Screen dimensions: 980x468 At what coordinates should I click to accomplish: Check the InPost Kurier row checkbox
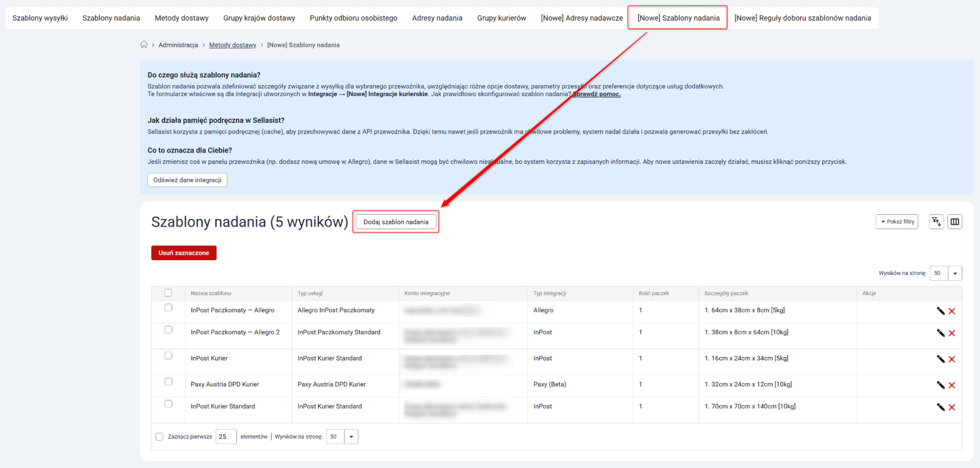coord(168,356)
